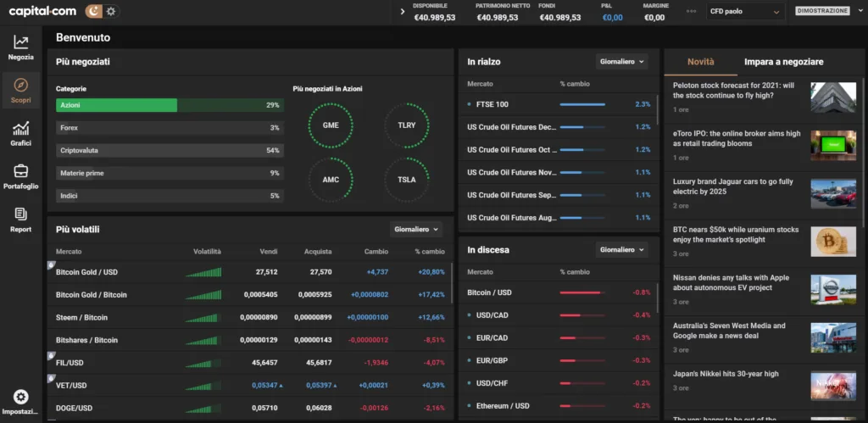Open USD/CAD in In discesa

pos(558,315)
